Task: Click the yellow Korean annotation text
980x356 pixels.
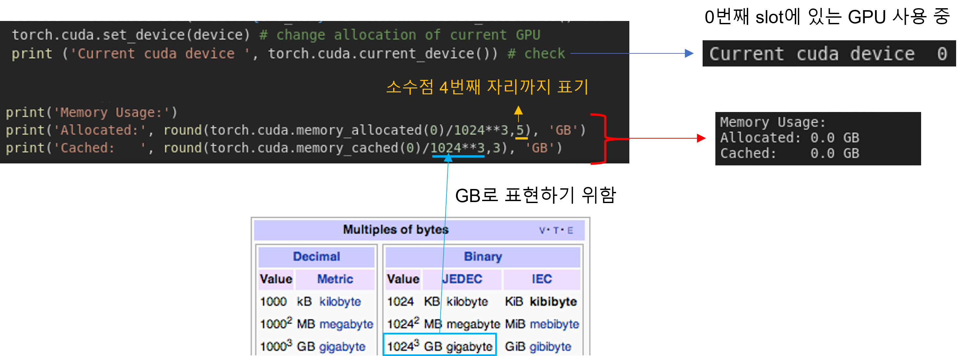Action: (487, 87)
